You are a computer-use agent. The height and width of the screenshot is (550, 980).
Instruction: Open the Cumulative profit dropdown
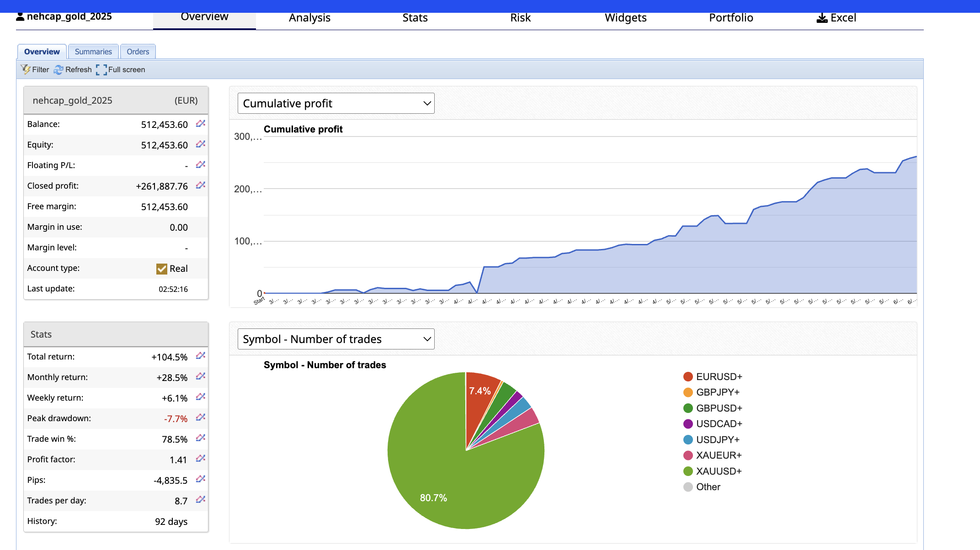click(336, 103)
